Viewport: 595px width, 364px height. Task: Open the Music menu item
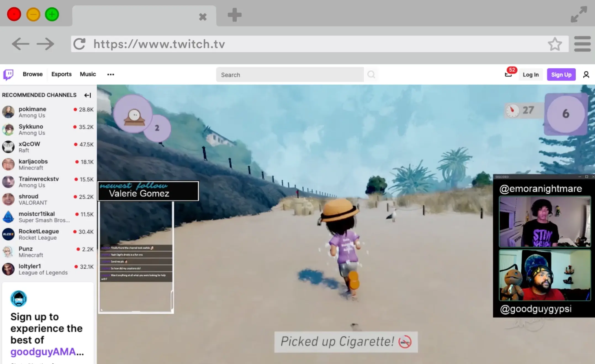[88, 74]
